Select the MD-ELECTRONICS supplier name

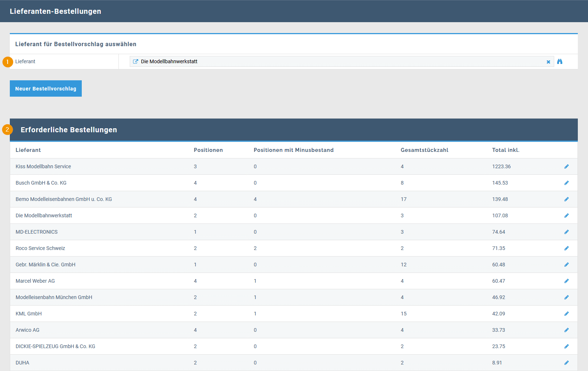point(36,232)
